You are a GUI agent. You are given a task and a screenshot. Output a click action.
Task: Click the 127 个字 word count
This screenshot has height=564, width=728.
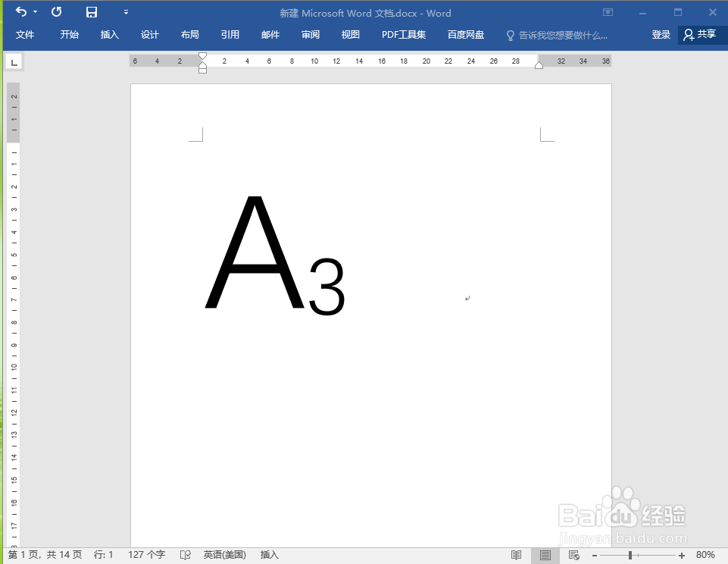pos(147,555)
